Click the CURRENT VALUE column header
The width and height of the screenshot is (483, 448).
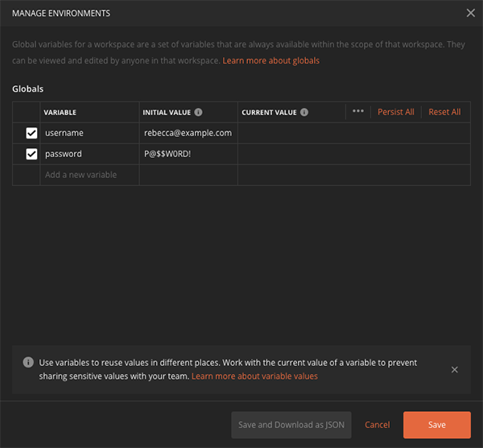(x=269, y=113)
